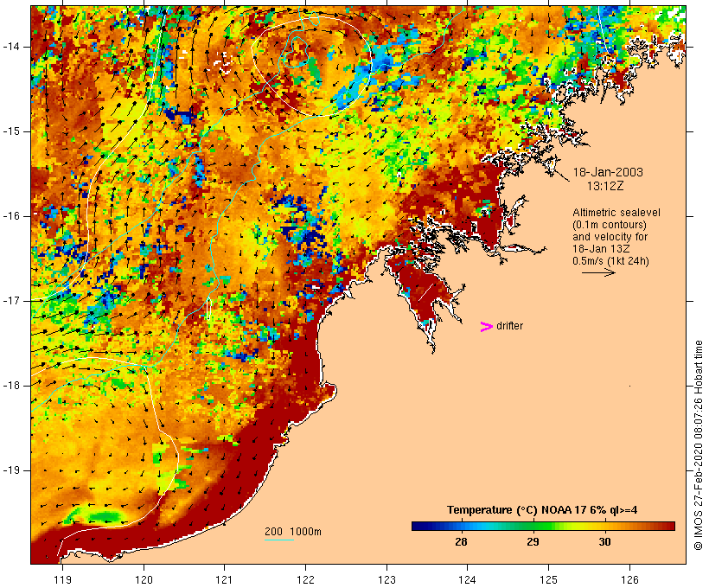Click longitude axis label '126'
The image size is (709, 588).
(x=629, y=580)
